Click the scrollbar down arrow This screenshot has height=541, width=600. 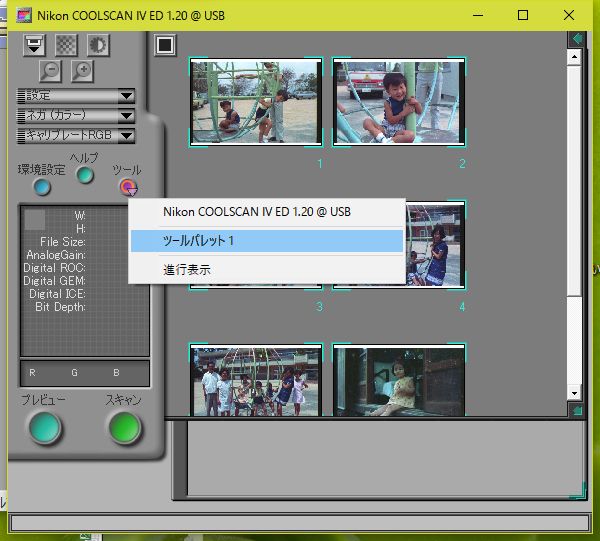pos(574,393)
